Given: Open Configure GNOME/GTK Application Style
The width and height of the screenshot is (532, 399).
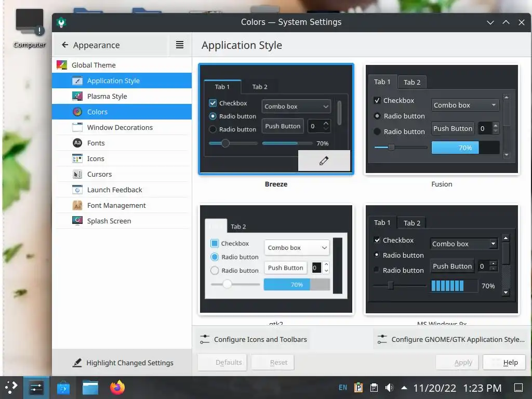Looking at the screenshot, I should click(451, 339).
